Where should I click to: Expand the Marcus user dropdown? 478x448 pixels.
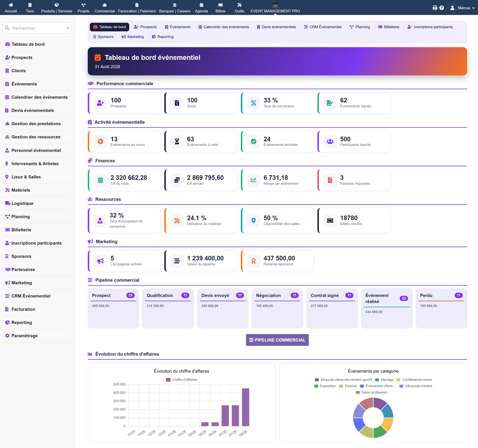point(473,8)
